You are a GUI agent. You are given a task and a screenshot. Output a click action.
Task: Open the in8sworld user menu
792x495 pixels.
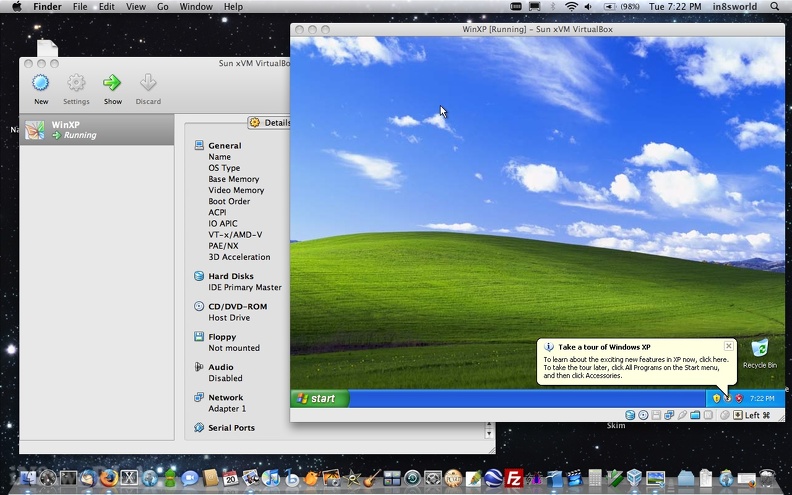(735, 7)
